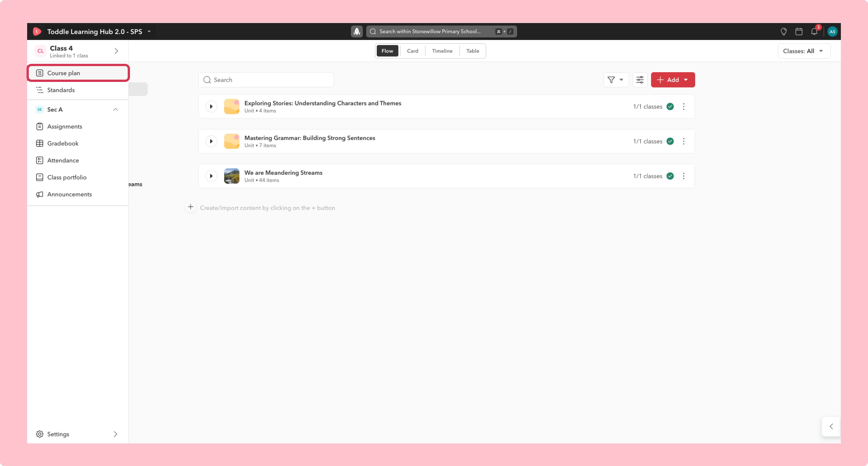This screenshot has height=466, width=868.
Task: Open the Class 4 switcher chevron
Action: [x=116, y=51]
